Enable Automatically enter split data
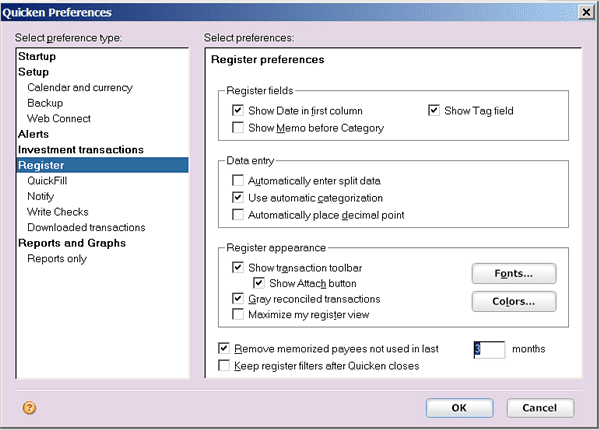 tap(238, 180)
